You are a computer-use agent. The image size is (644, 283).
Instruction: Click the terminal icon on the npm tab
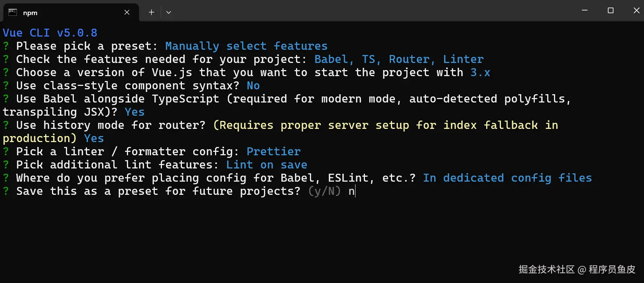click(13, 12)
